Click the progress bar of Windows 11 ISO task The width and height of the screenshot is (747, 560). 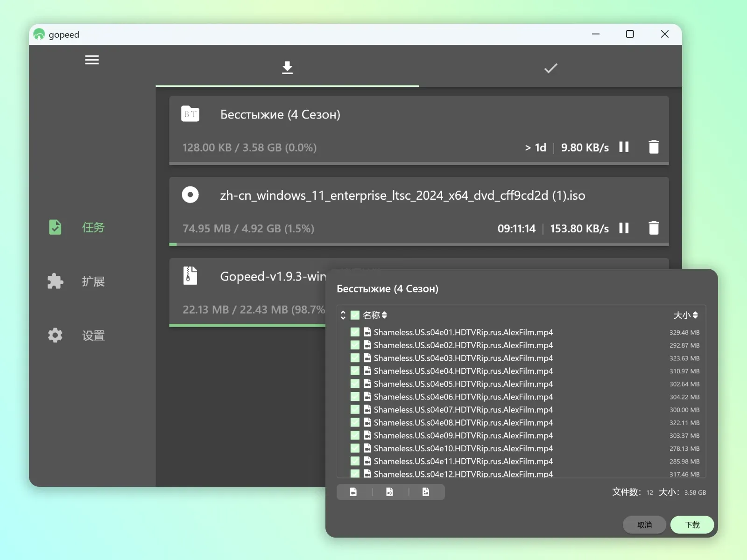click(419, 244)
